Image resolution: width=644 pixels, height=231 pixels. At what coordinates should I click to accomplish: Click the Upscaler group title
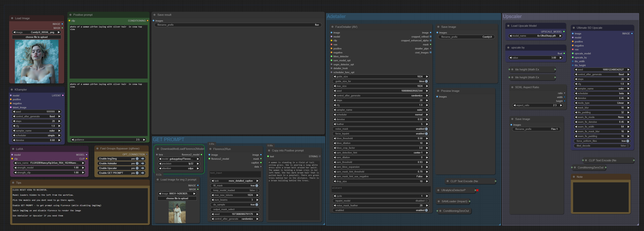[512, 16]
